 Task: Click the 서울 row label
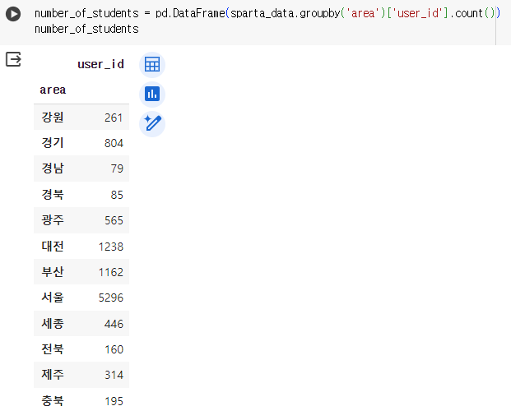pyautogui.click(x=53, y=298)
